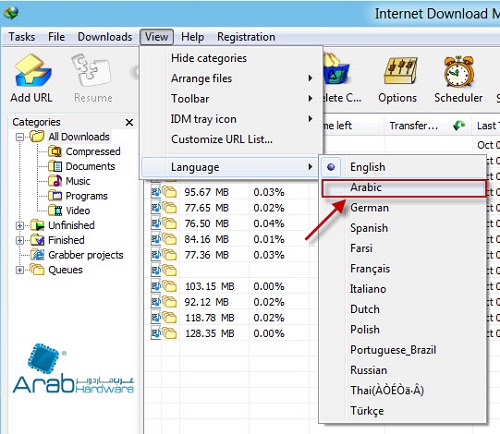Open the Language submenu
Viewport: 500px width, 434px height.
[230, 167]
